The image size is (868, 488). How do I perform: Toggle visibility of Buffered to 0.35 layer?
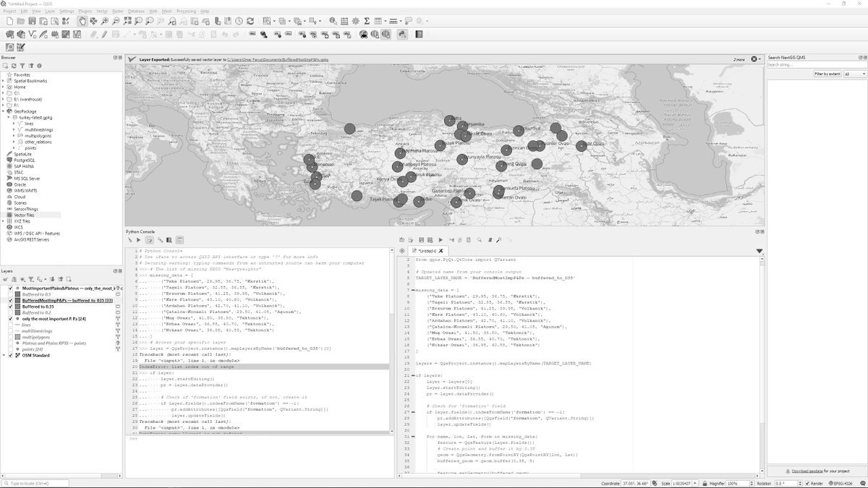pyautogui.click(x=10, y=307)
